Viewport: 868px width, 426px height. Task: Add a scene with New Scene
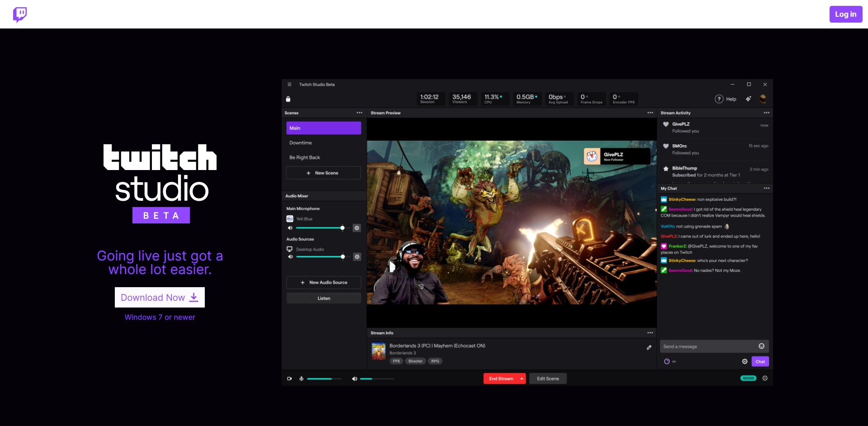[324, 173]
